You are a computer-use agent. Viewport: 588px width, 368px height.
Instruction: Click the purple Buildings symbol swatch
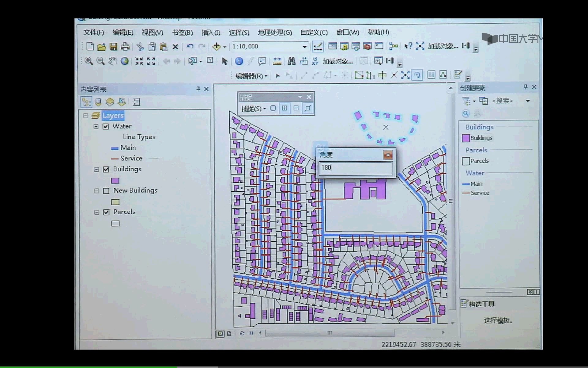(115, 181)
